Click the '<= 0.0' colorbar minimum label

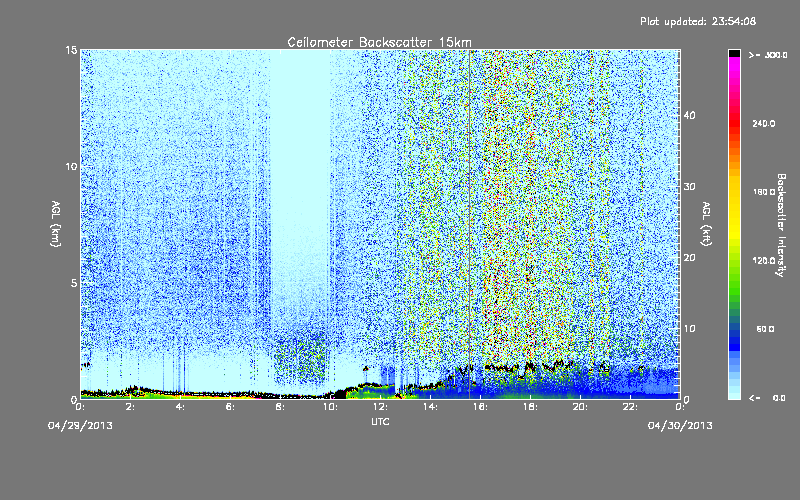(767, 398)
